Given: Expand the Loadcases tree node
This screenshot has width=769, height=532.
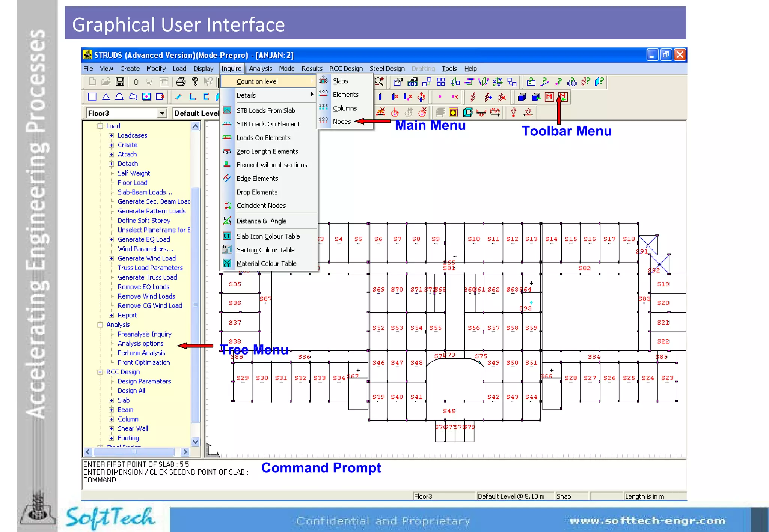Looking at the screenshot, I should 112,135.
